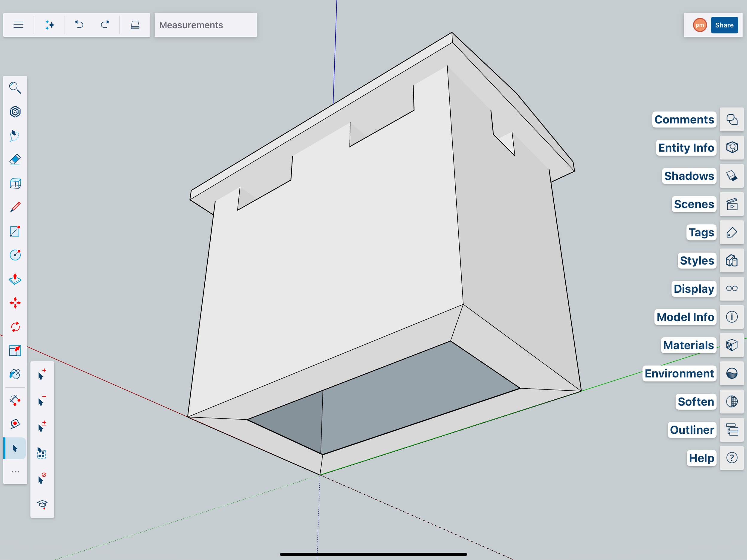
Task: Click the Scenes label
Action: 694,204
